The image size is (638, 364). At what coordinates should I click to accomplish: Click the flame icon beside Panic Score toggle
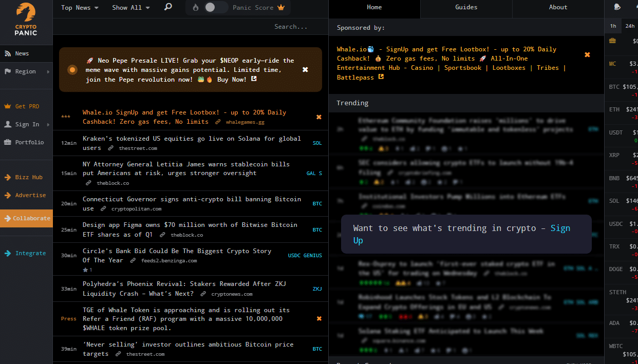click(x=196, y=8)
